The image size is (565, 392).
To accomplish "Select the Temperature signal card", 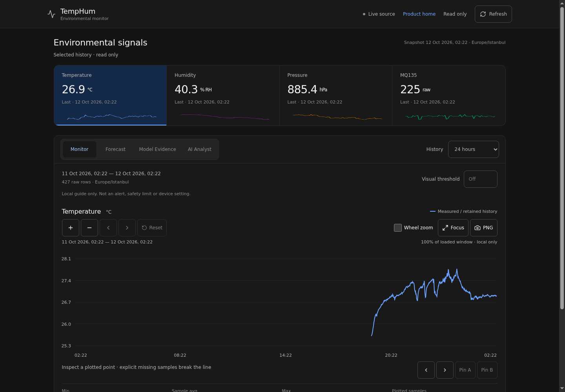I will (110, 95).
